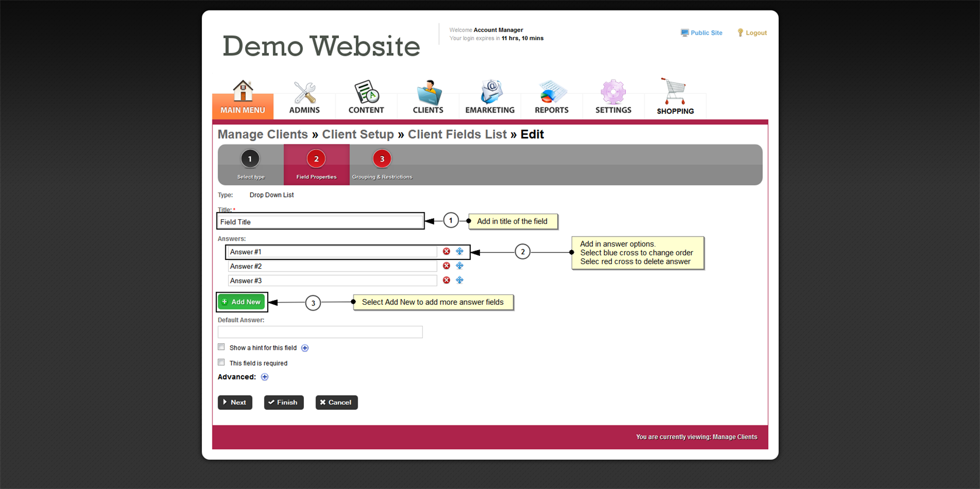Open the Shopping cart icon

coord(675,93)
